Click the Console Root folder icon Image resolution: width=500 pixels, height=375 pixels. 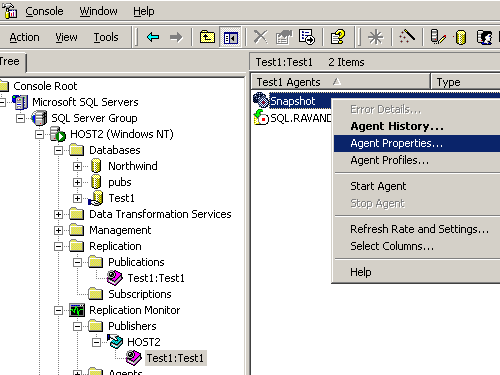click(x=4, y=86)
